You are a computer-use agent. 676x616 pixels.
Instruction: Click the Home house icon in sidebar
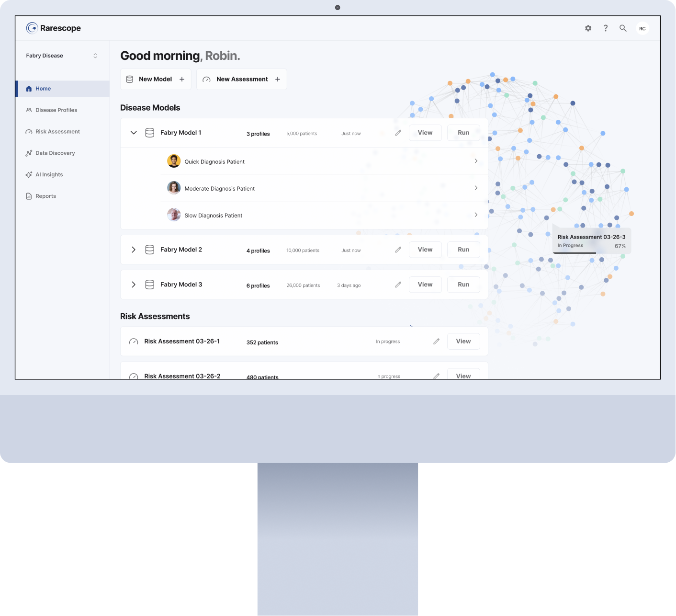pos(29,89)
